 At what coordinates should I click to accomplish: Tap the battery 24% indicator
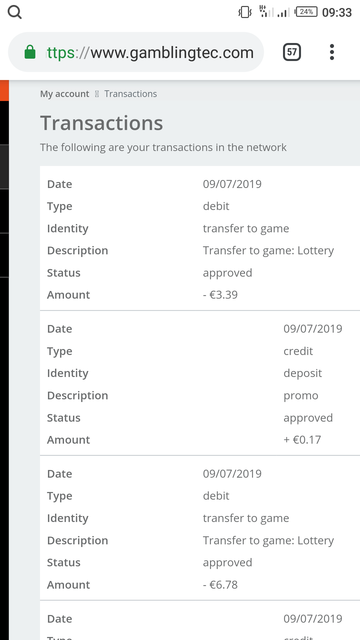(307, 12)
